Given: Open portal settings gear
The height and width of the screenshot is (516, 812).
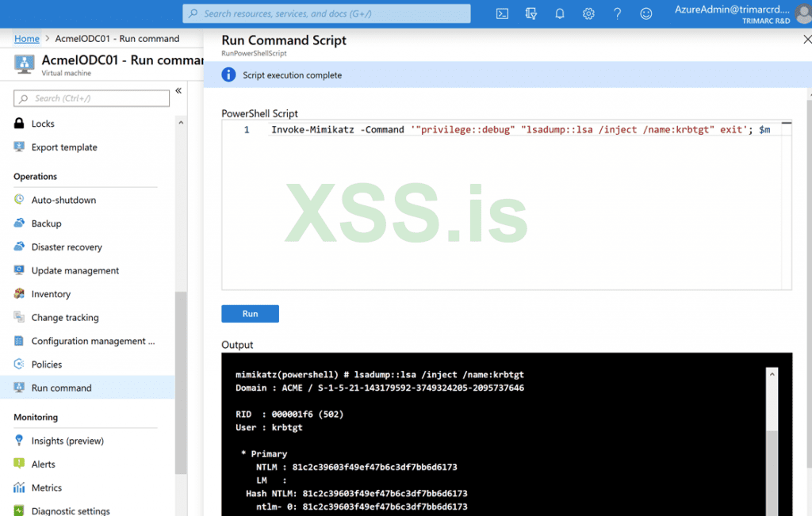Looking at the screenshot, I should (x=588, y=14).
